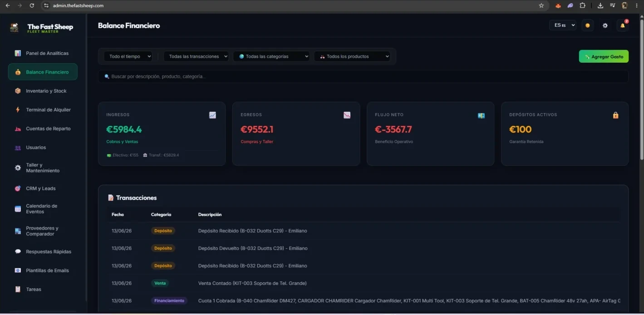This screenshot has height=315, width=644.
Task: Open the Todo el tiempo dropdown
Action: [x=128, y=56]
